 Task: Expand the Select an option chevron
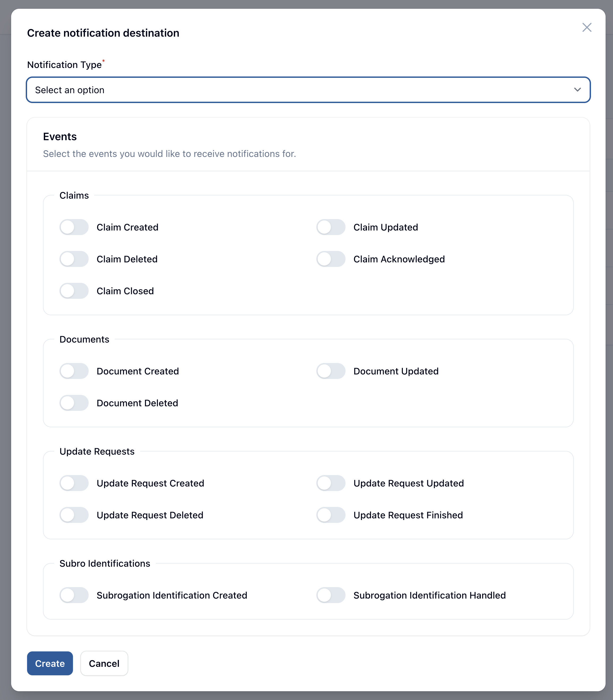tap(577, 90)
